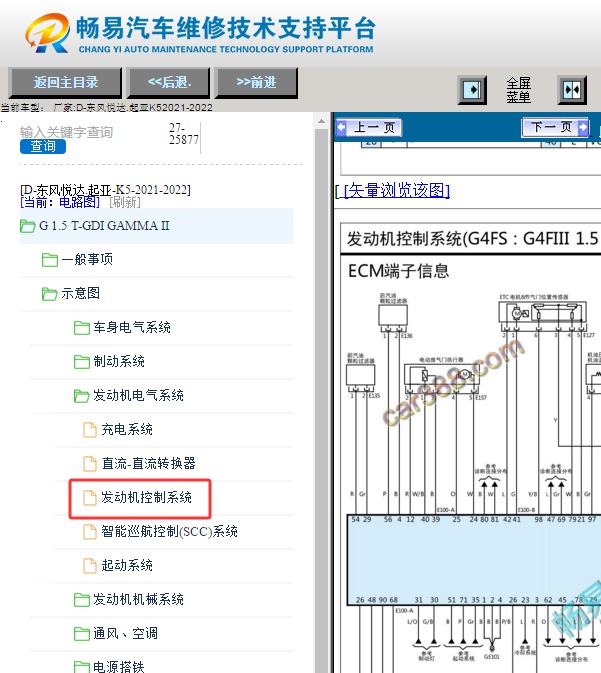Open the 全屏菜单 fullscreen menu
The image size is (601, 673).
[x=519, y=90]
